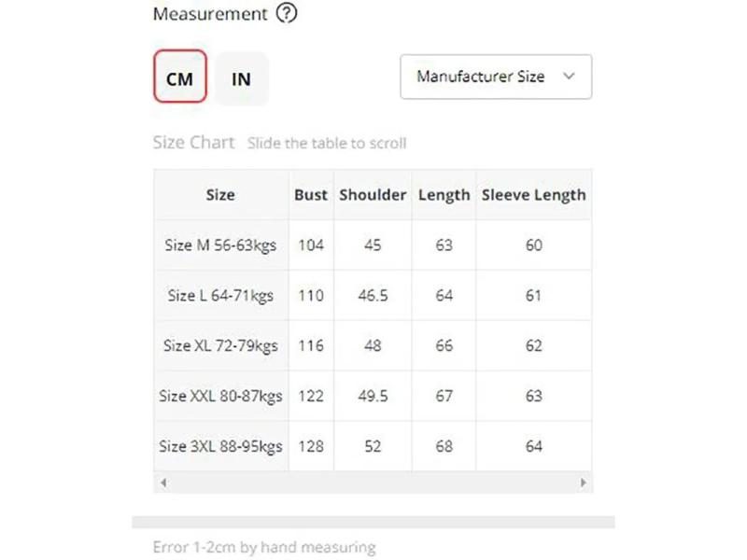Open the Manufacturer Size dropdown
This screenshot has height=560, width=747.
[496, 77]
